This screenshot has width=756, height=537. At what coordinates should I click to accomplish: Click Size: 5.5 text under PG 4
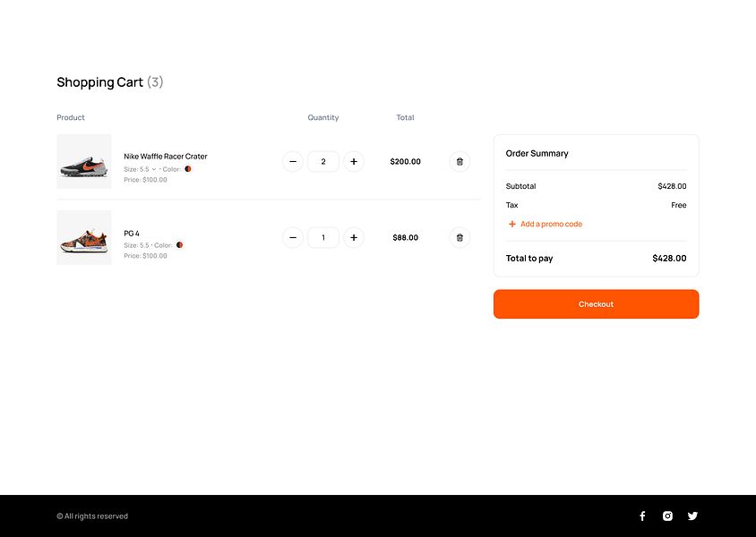136,245
